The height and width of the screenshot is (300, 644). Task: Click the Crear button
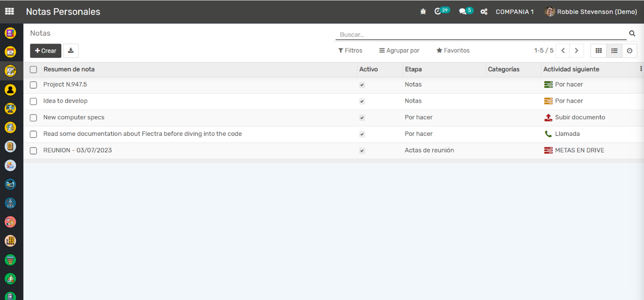pos(46,51)
